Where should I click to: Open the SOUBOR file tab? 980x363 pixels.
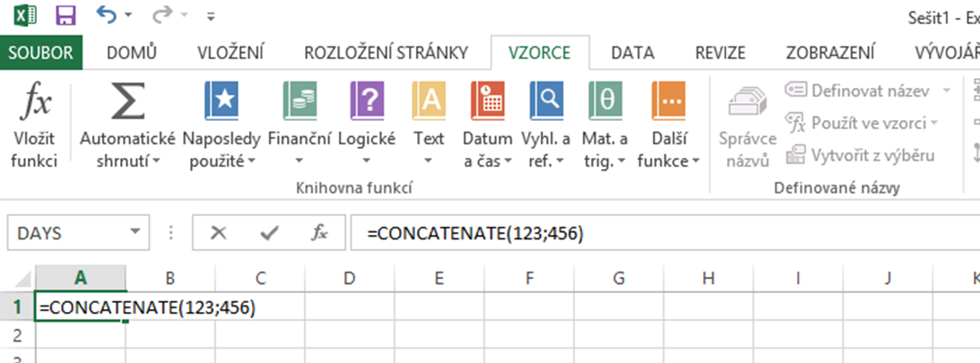point(40,53)
